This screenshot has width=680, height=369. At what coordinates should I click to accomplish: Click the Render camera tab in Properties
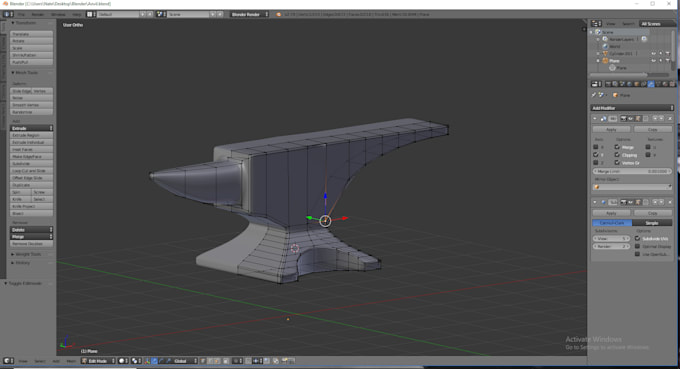608,84
